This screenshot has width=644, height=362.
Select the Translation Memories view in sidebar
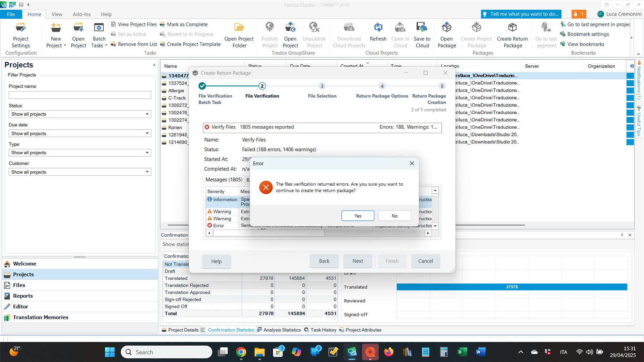40,317
